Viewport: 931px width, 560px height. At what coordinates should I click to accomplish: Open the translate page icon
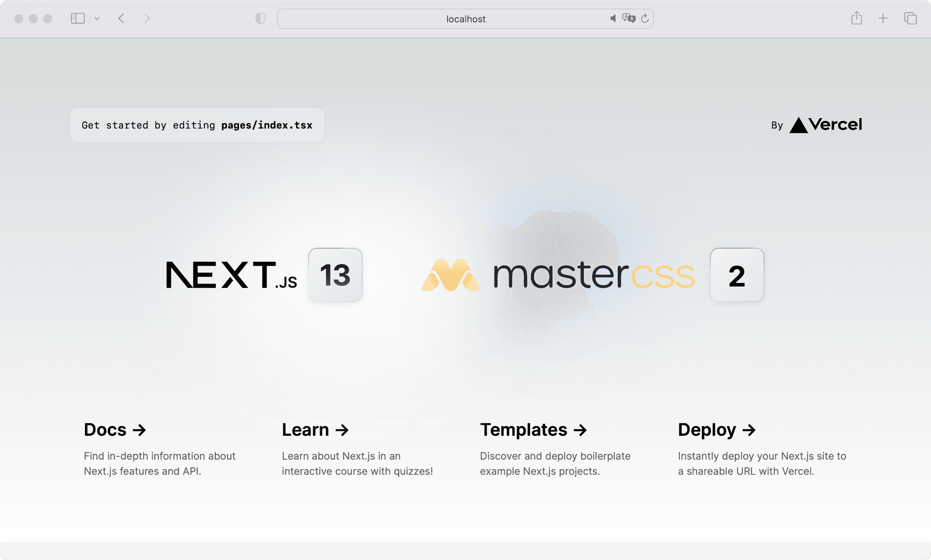tap(629, 18)
